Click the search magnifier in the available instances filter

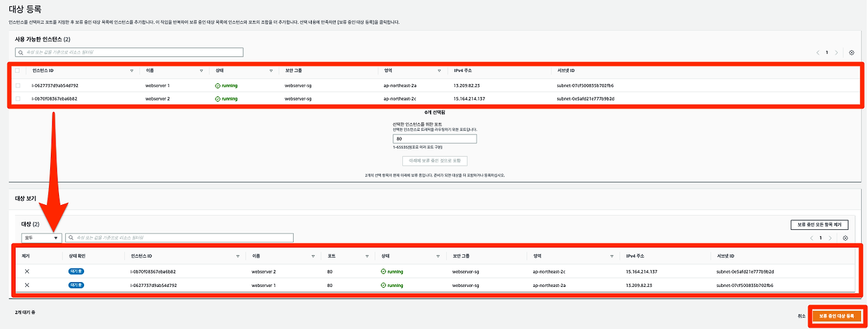tap(21, 52)
